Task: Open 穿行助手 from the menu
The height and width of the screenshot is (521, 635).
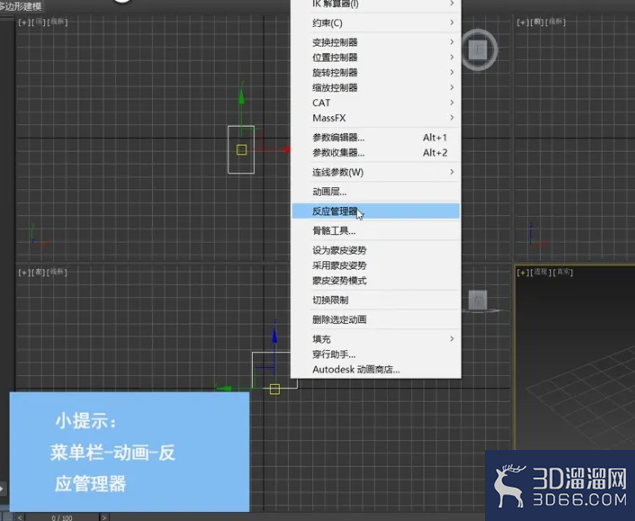Action: tap(375, 354)
